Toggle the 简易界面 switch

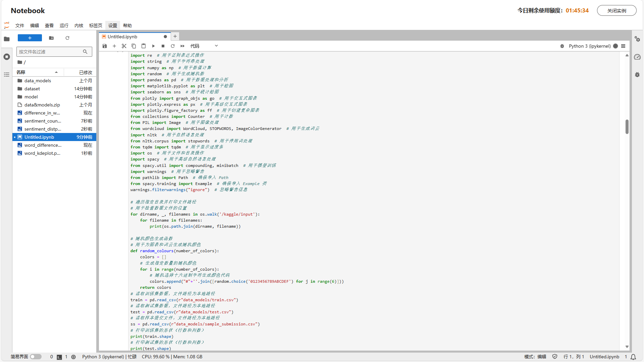pyautogui.click(x=36, y=357)
